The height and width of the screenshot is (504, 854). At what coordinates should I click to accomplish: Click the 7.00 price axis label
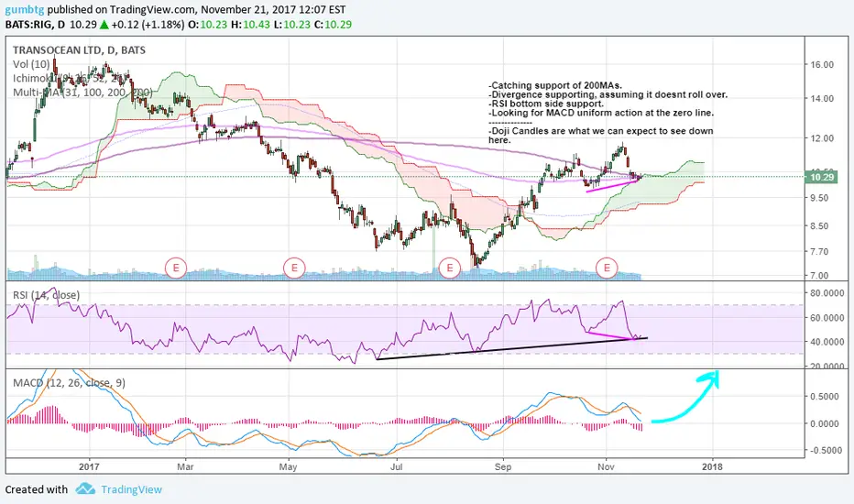[x=820, y=276]
